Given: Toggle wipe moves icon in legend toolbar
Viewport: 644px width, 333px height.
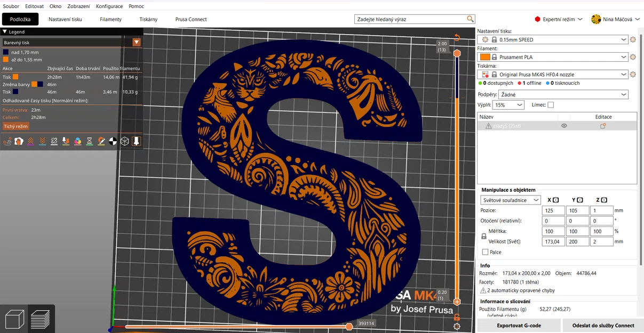Looking at the screenshot, I should click(x=19, y=141).
